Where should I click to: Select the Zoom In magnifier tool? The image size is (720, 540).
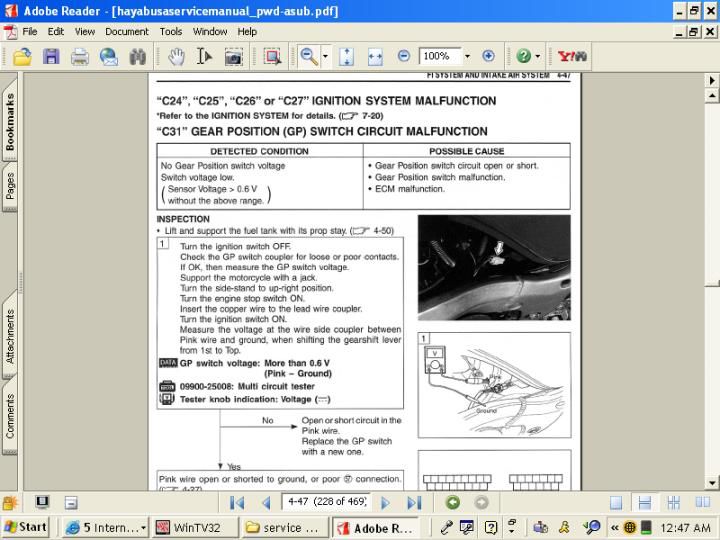click(x=309, y=57)
